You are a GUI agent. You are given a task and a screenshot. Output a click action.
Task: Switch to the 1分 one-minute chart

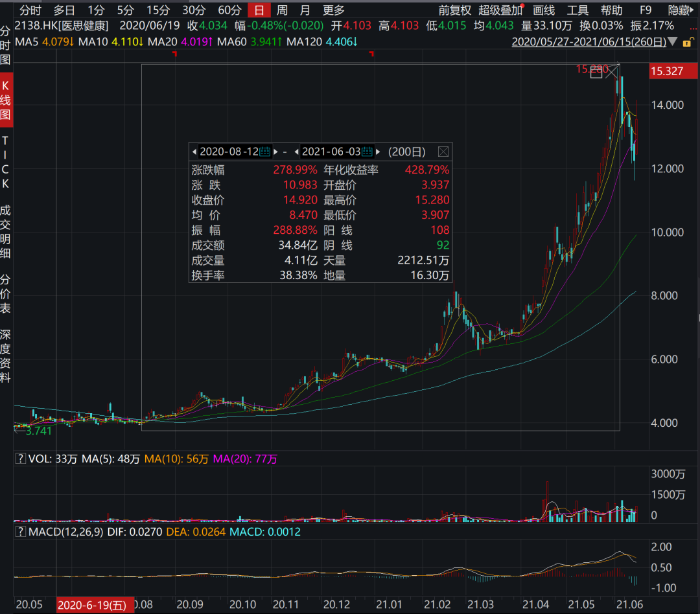pyautogui.click(x=95, y=10)
